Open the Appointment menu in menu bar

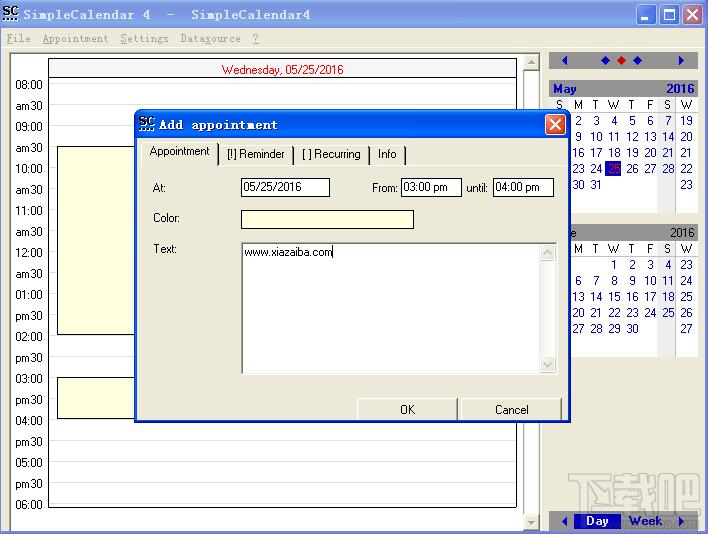75,38
